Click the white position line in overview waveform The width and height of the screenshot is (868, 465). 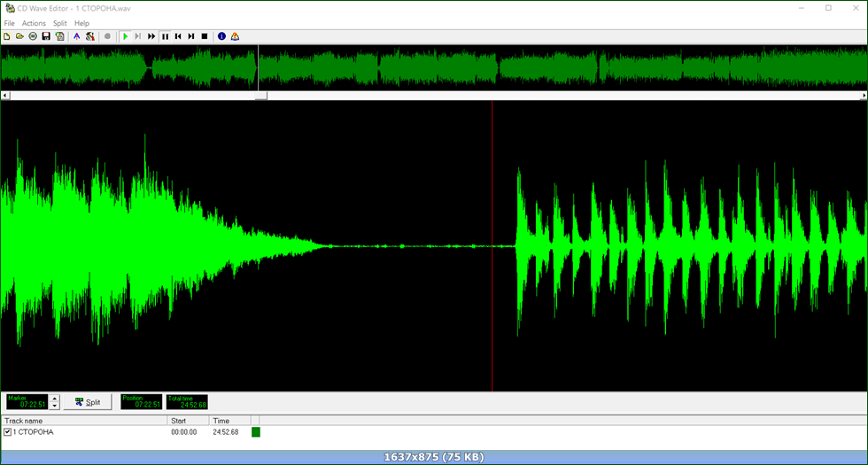click(x=259, y=67)
